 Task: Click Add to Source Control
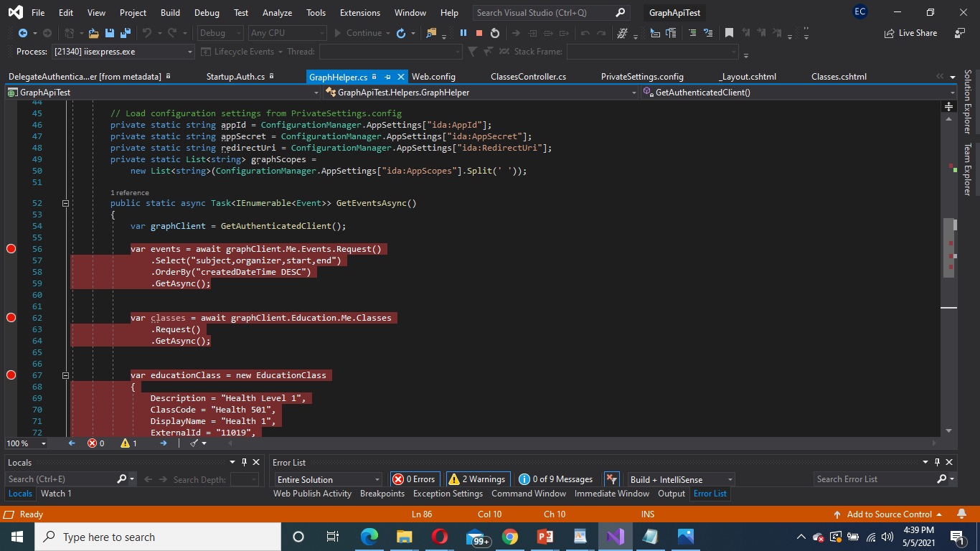click(x=888, y=514)
